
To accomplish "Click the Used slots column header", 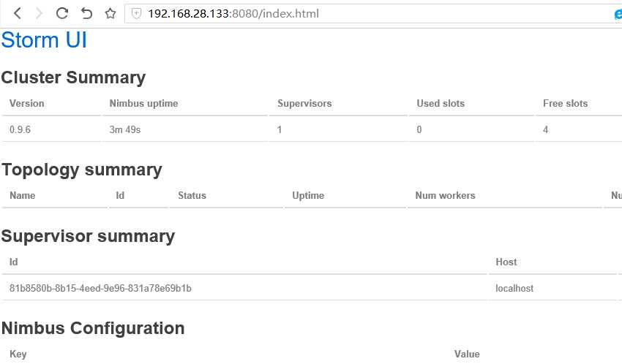I will tap(441, 104).
